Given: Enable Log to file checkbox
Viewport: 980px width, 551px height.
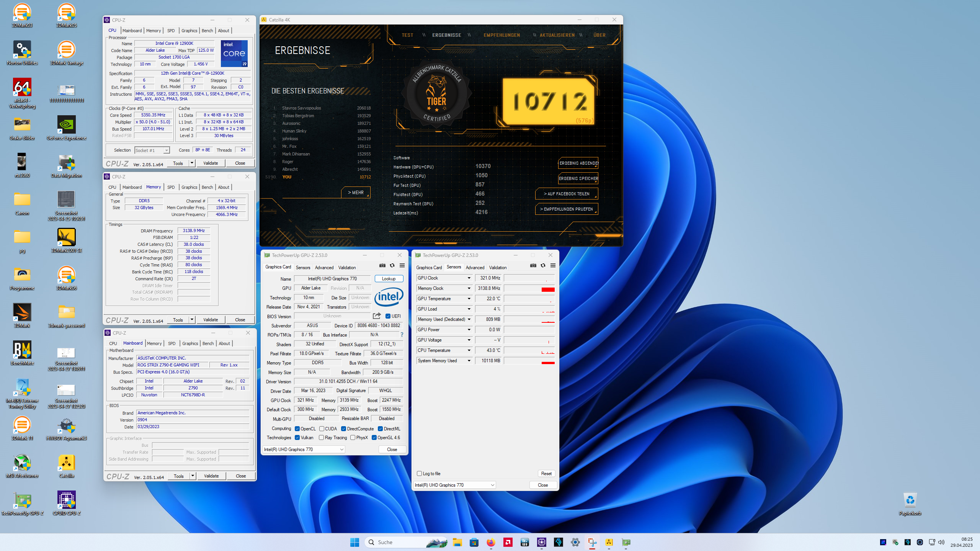Looking at the screenshot, I should (419, 474).
